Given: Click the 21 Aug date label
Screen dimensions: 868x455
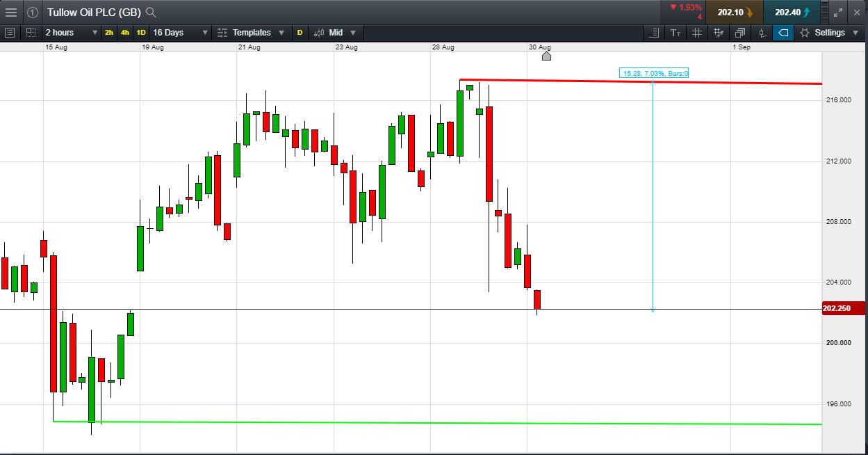Looking at the screenshot, I should pos(249,47).
